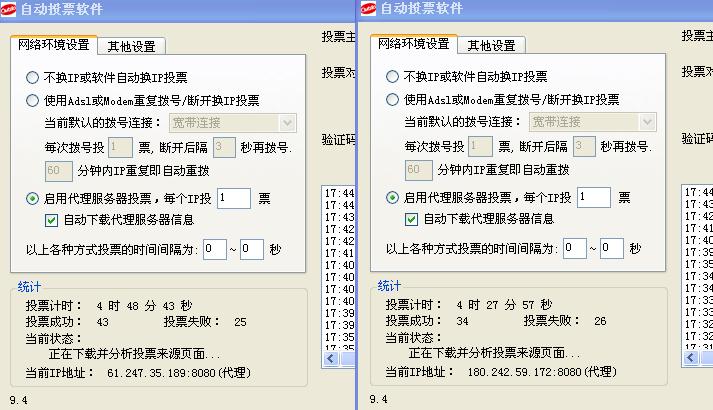
Task: Toggle 自动下载代理服务器信息 checkbox in the right window
Action: [x=411, y=219]
